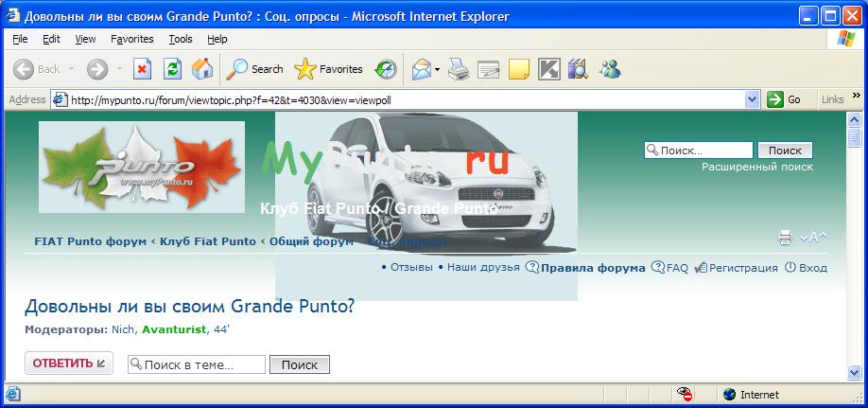Image resolution: width=868 pixels, height=408 pixels.
Task: Click the Print icon in IE toolbar
Action: [x=459, y=69]
